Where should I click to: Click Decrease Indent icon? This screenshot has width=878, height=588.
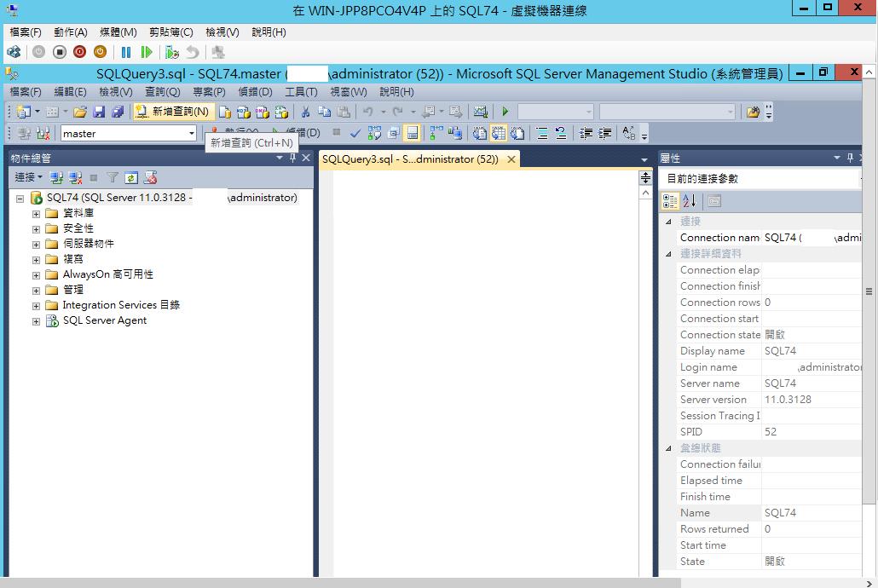click(x=586, y=133)
